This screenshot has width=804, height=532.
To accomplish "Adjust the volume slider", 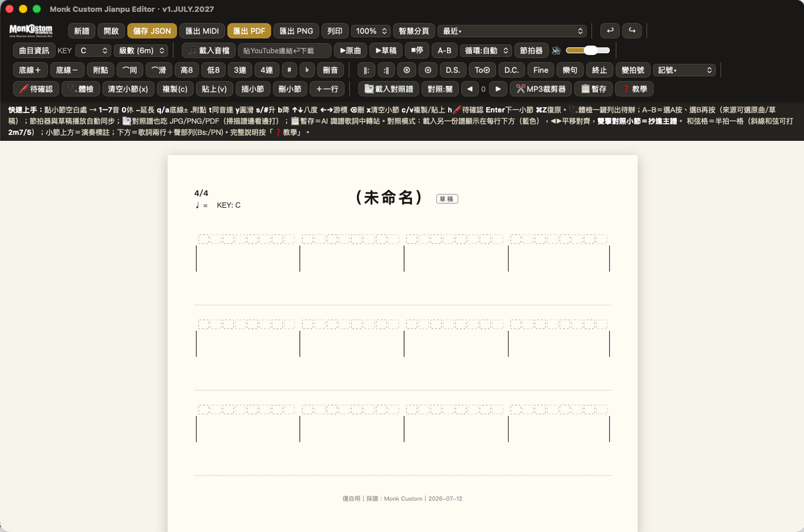I will [587, 50].
